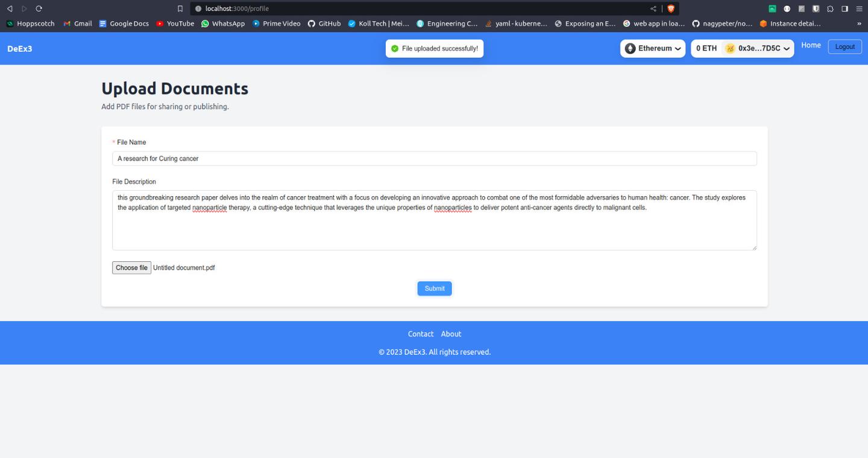The height and width of the screenshot is (458, 868).
Task: Open the Ethereum network dropdown
Action: (653, 48)
